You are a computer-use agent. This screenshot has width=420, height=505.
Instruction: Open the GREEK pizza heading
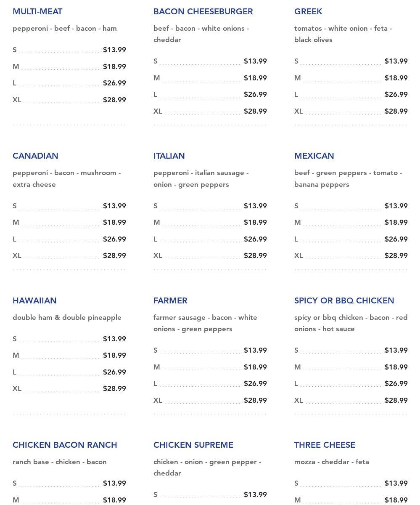[x=308, y=12]
